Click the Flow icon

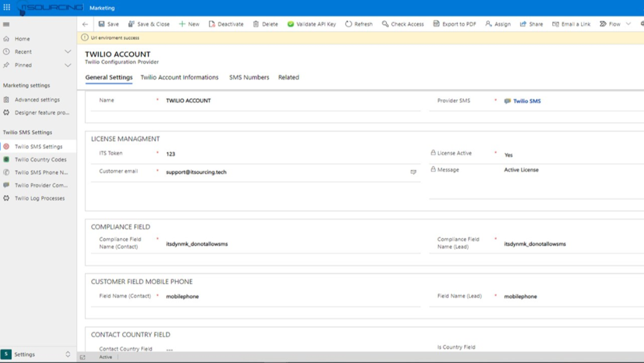coord(603,24)
